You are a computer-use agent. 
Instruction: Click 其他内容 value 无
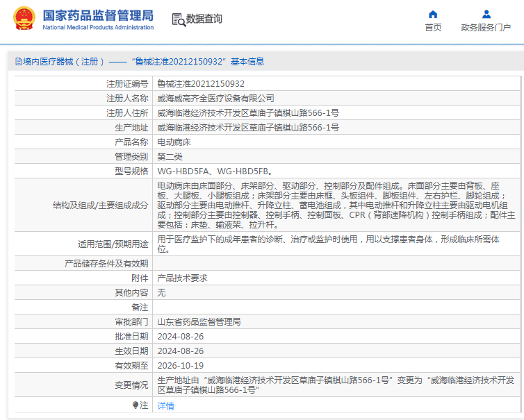point(161,293)
